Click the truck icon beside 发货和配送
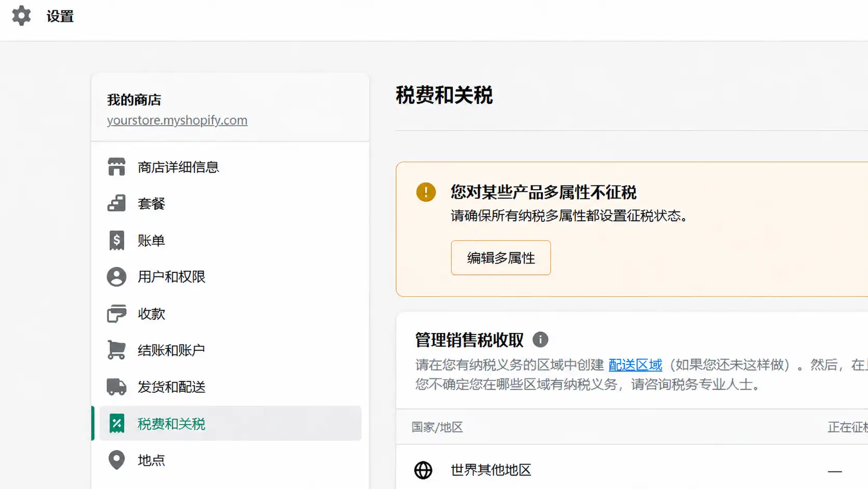Viewport: 868px width, 489px height. pyautogui.click(x=116, y=387)
